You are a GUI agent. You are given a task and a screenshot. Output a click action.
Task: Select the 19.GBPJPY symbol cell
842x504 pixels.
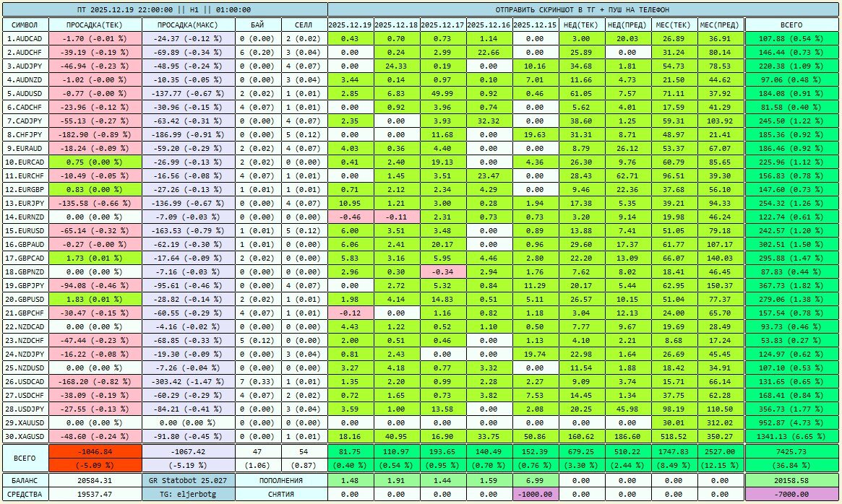[25, 285]
